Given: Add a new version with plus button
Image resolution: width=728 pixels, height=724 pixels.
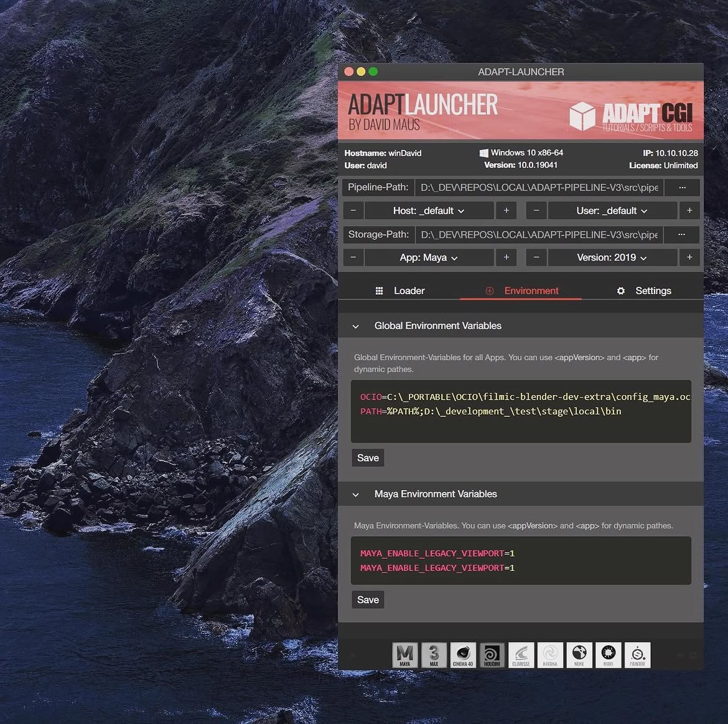Looking at the screenshot, I should point(689,258).
